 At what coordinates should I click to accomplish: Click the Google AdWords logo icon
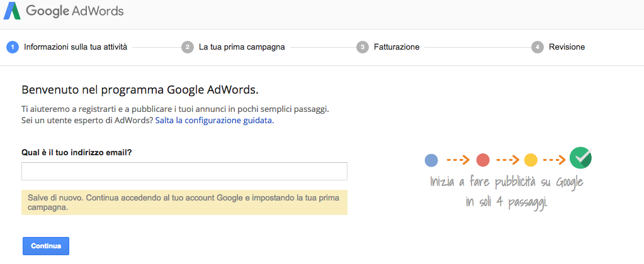[12, 10]
